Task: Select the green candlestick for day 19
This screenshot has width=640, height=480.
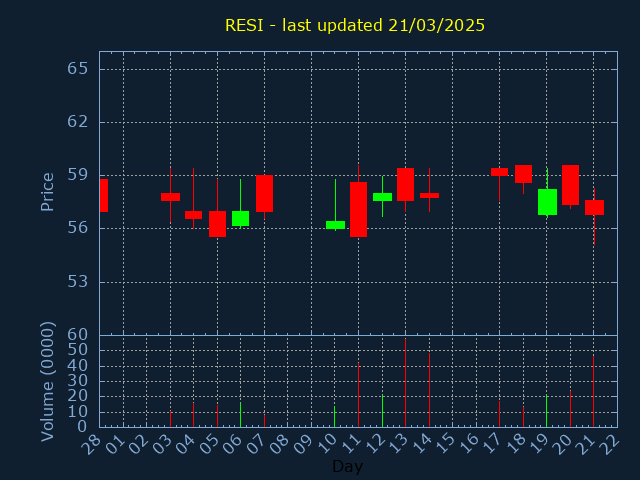Action: click(x=547, y=202)
